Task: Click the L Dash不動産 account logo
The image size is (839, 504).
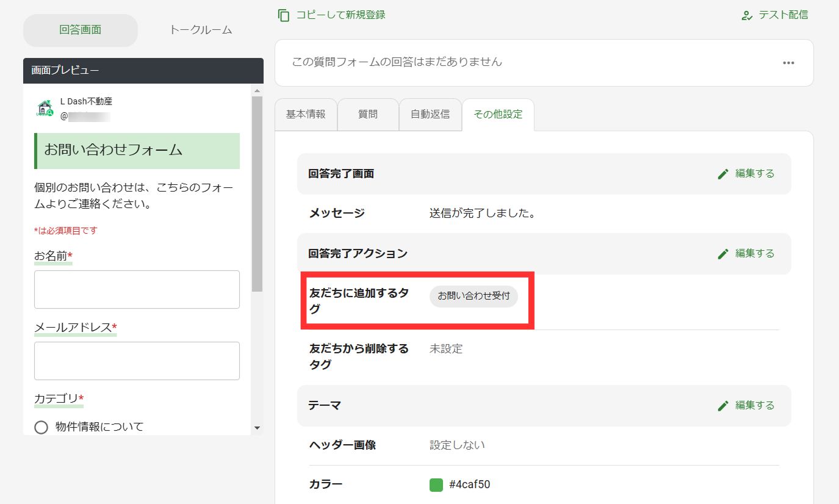Action: [x=45, y=107]
